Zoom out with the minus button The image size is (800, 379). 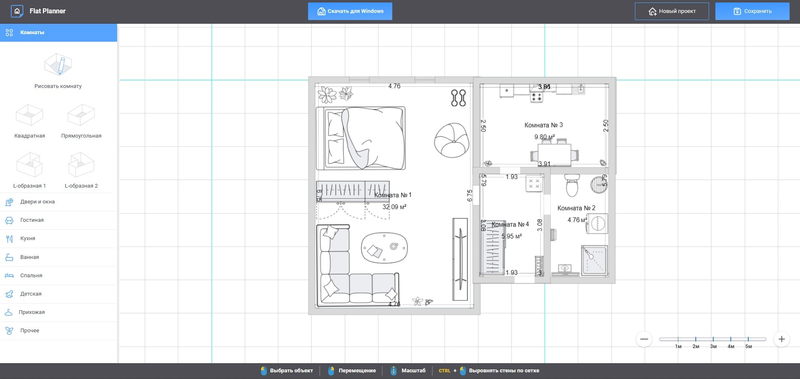(644, 339)
